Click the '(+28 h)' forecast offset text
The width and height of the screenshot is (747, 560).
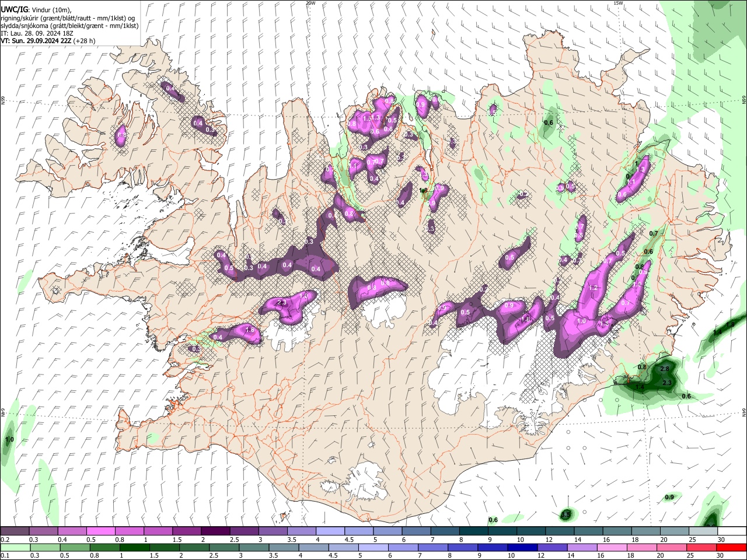pyautogui.click(x=85, y=41)
